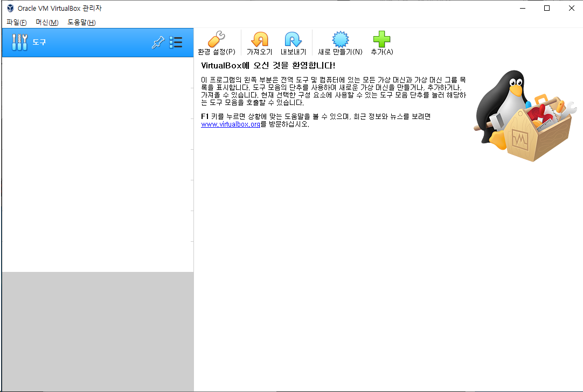Pin the tools pane with pushpin icon
The width and height of the screenshot is (583, 392).
[158, 43]
